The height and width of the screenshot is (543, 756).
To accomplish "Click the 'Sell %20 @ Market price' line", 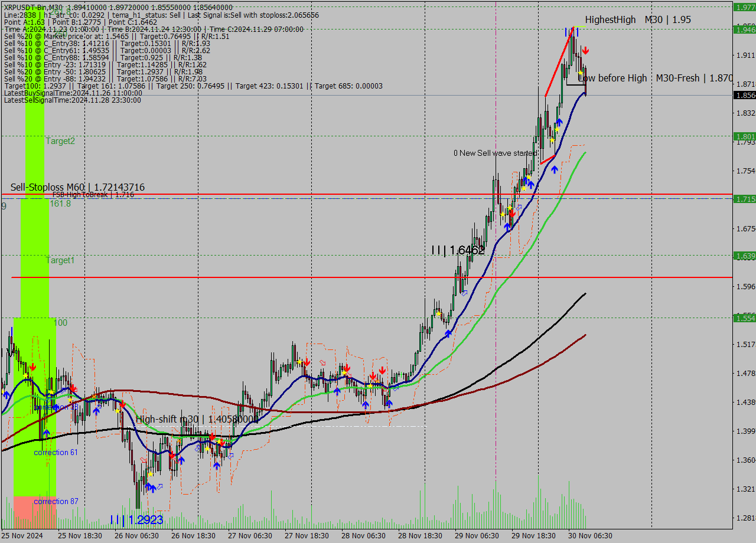I will pyautogui.click(x=116, y=36).
